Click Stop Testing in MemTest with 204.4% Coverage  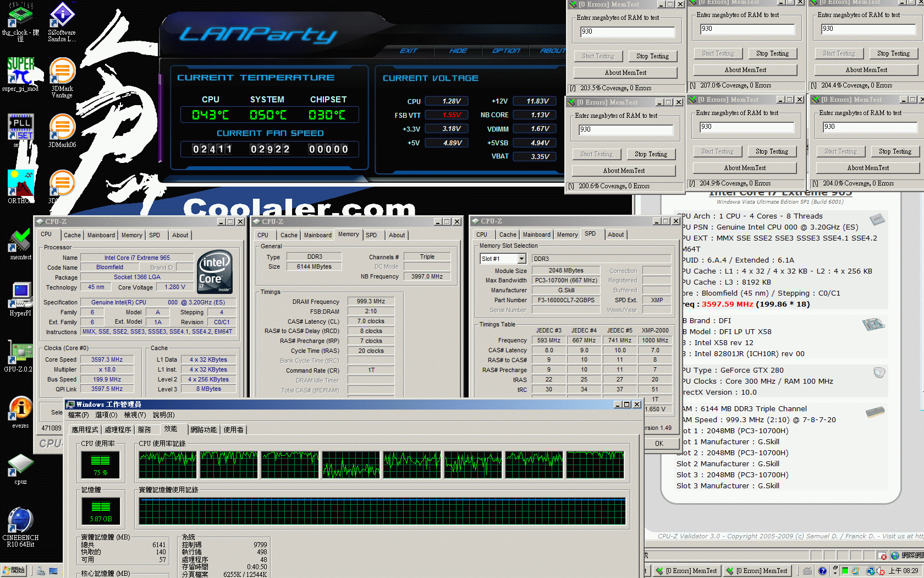893,53
